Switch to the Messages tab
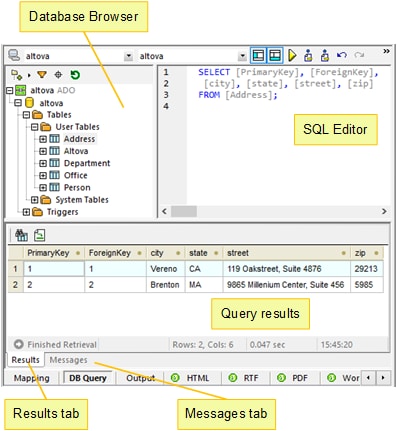Image resolution: width=397 pixels, height=431 pixels. [x=68, y=360]
